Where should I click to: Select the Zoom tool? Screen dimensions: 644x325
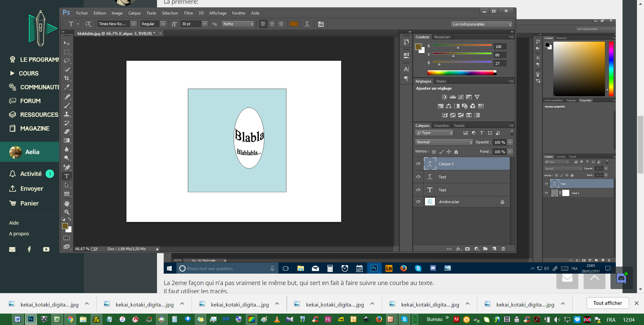[67, 212]
